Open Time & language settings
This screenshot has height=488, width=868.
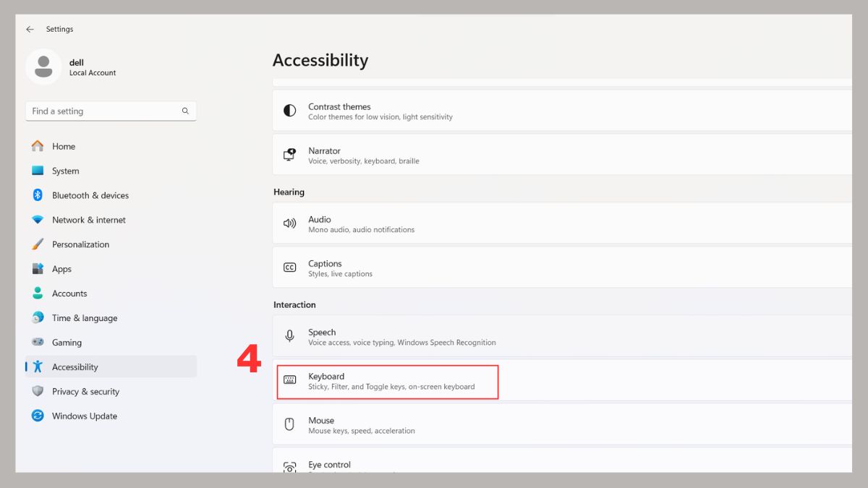pos(111,318)
